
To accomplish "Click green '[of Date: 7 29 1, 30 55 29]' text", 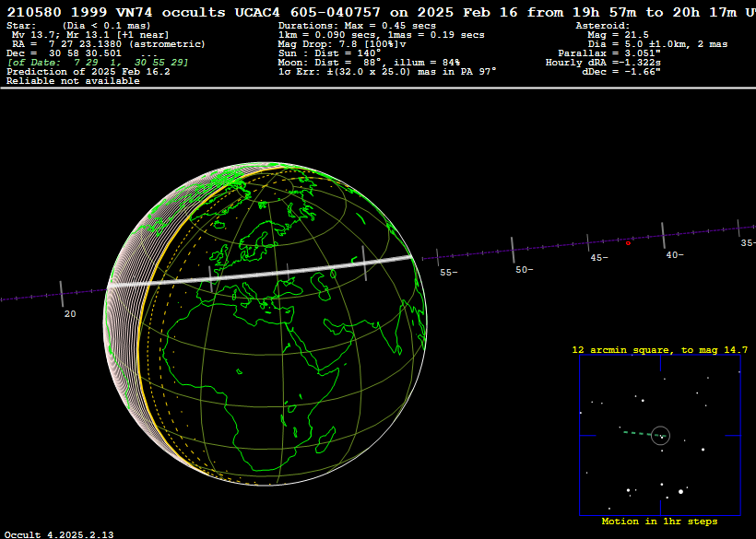I will [x=98, y=63].
